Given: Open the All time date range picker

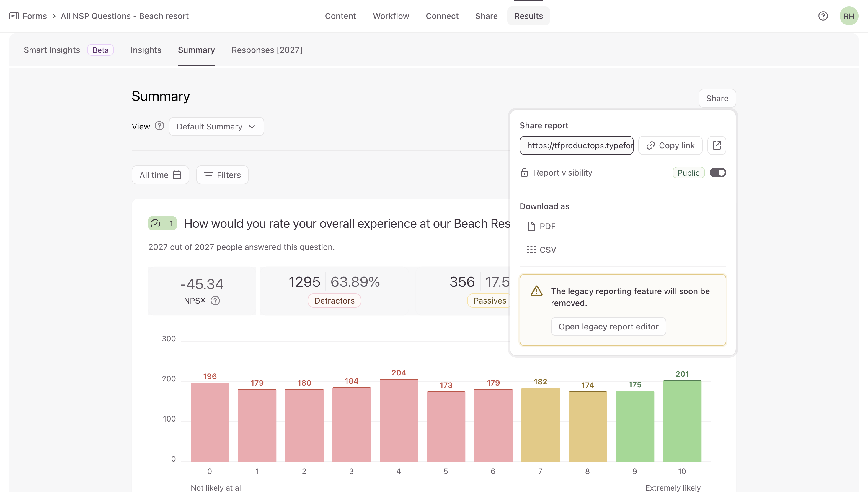Looking at the screenshot, I should [x=160, y=175].
